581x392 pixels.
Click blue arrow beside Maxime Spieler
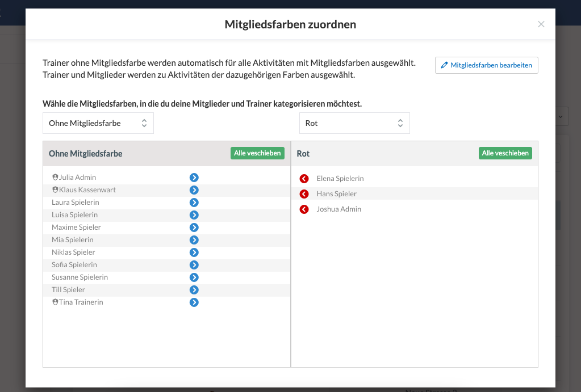[194, 227]
